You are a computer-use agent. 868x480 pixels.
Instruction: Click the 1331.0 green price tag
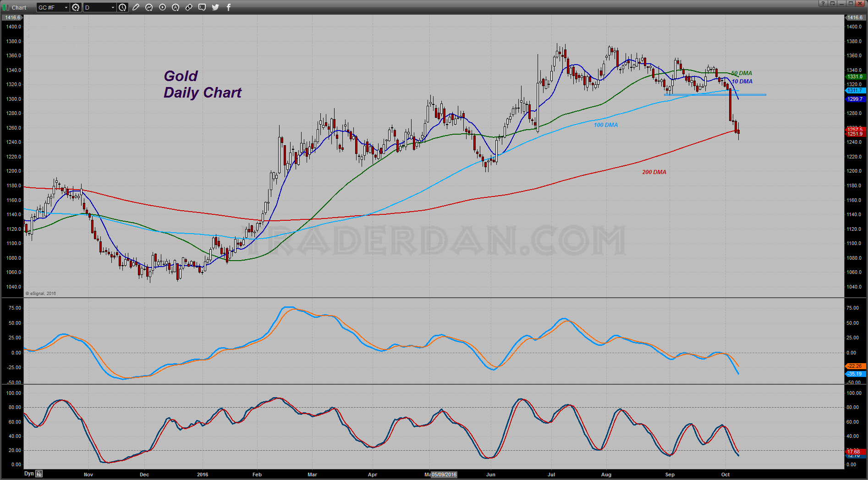tap(855, 77)
